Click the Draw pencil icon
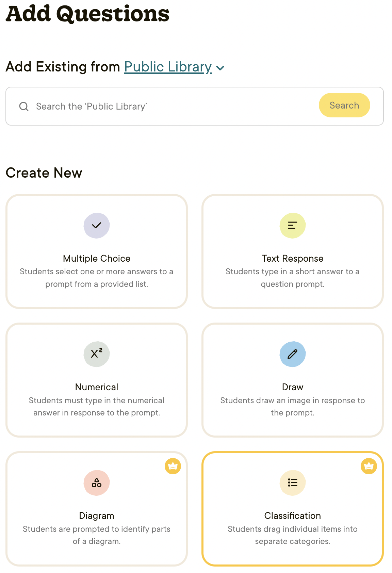This screenshot has height=573, width=392. (x=293, y=354)
